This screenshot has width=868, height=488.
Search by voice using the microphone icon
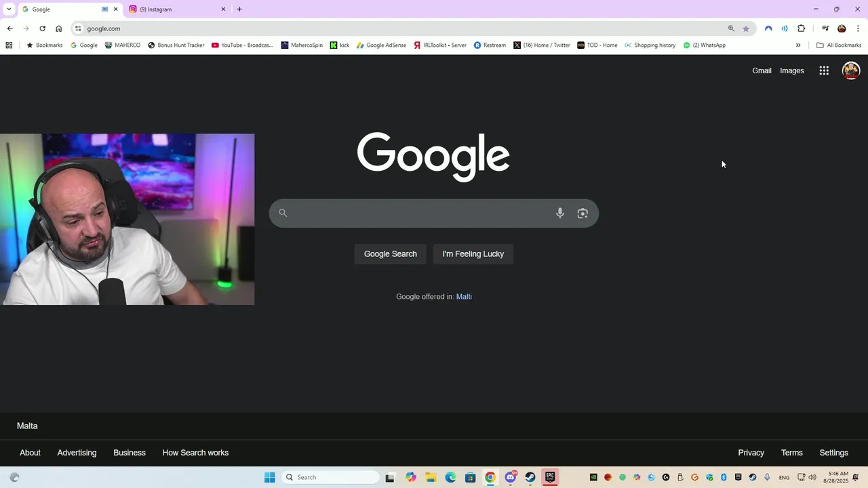(x=560, y=213)
